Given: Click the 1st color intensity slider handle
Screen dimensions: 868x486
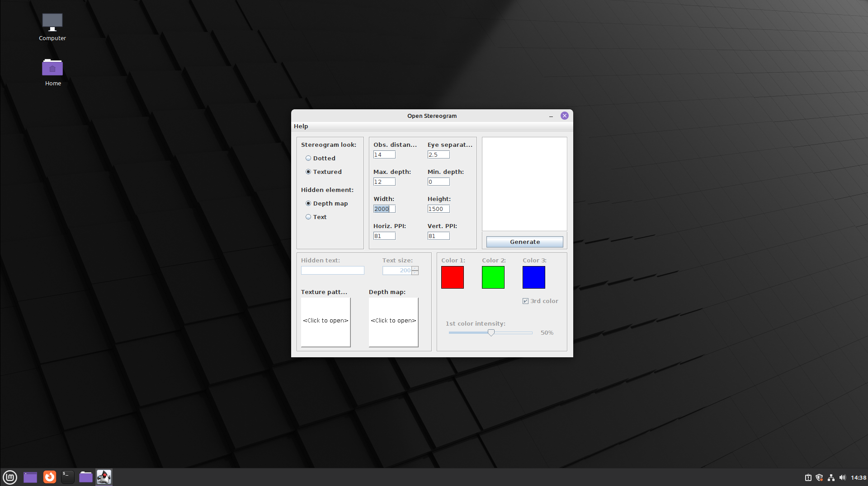Looking at the screenshot, I should pos(491,332).
